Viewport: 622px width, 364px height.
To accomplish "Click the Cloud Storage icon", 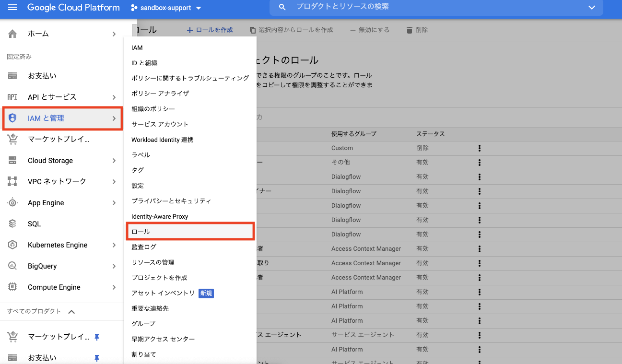I will point(12,160).
